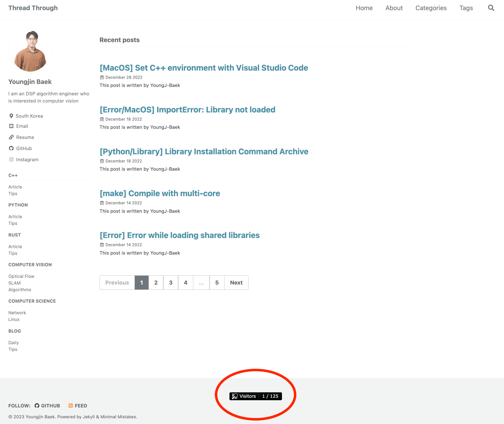Open the SLAM sidebar link

[x=14, y=283]
